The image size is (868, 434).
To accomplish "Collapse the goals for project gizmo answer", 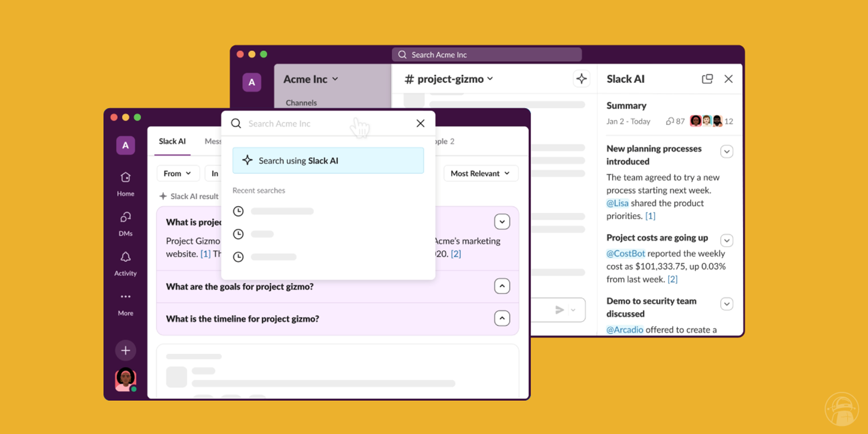I will click(502, 286).
